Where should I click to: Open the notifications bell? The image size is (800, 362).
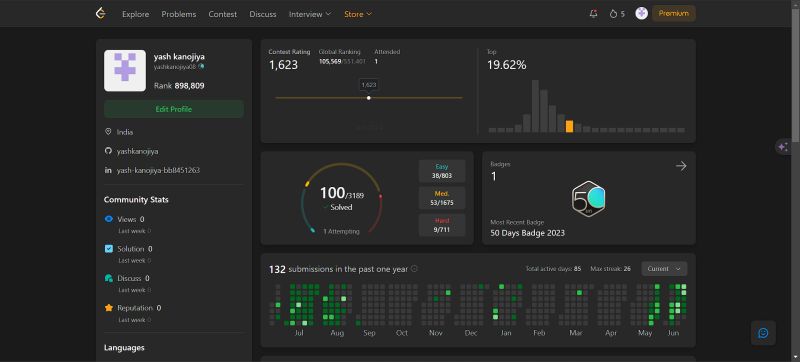[593, 14]
